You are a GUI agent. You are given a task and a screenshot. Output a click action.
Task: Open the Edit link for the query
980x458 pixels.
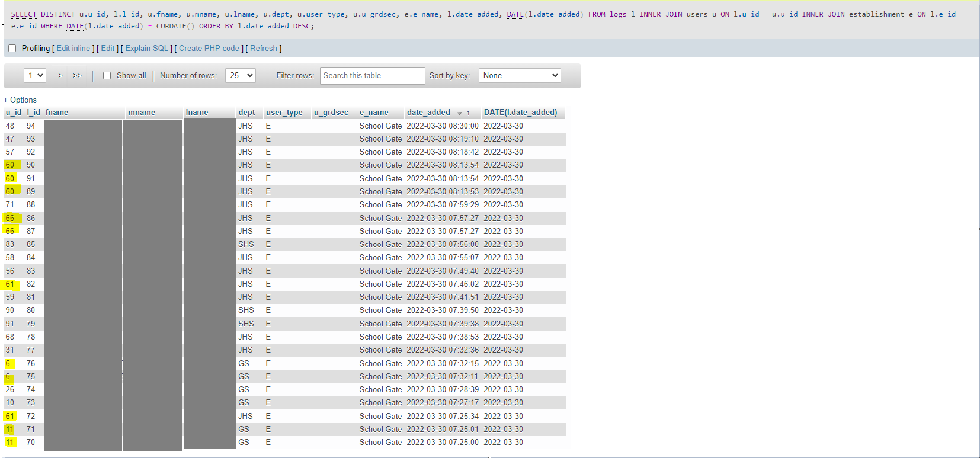tap(108, 49)
